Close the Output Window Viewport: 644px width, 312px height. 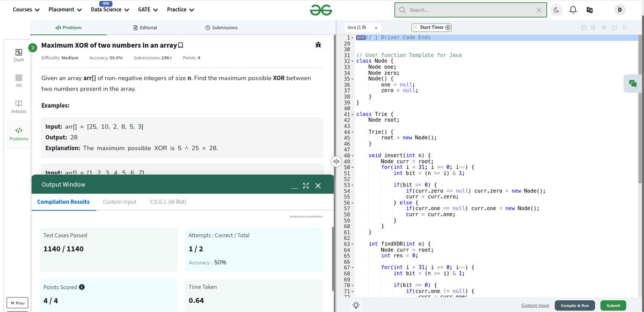[318, 185]
